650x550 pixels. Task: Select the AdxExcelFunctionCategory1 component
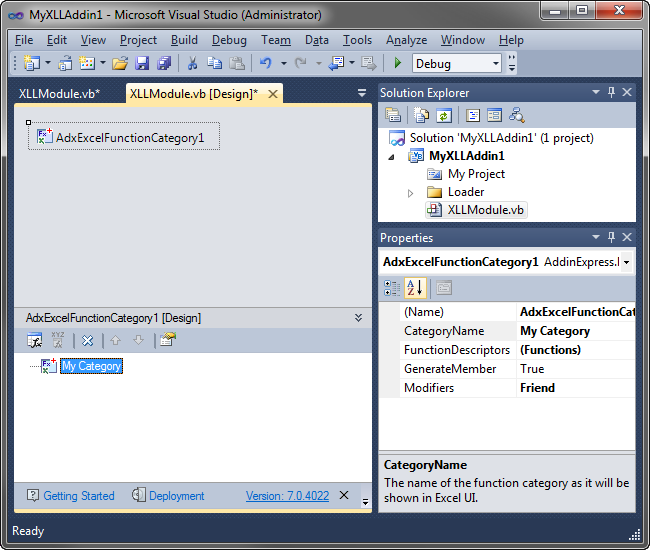tap(124, 137)
